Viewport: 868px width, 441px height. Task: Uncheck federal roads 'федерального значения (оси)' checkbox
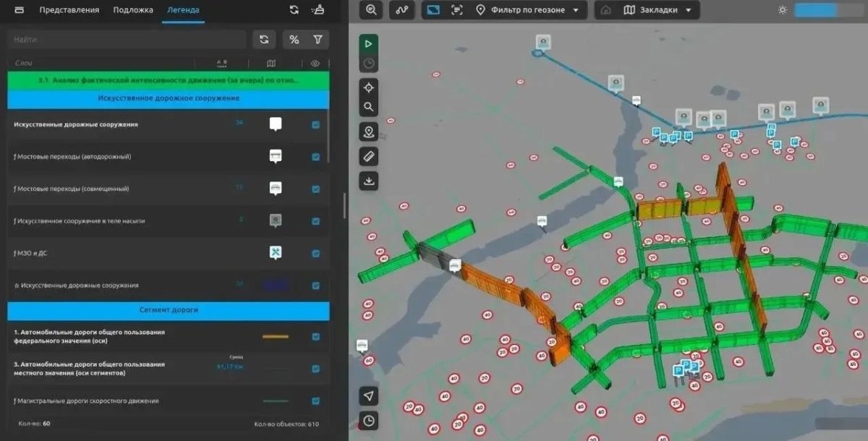[315, 336]
